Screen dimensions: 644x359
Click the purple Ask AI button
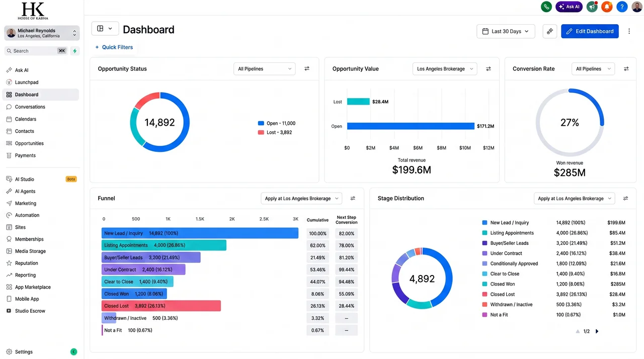(569, 7)
